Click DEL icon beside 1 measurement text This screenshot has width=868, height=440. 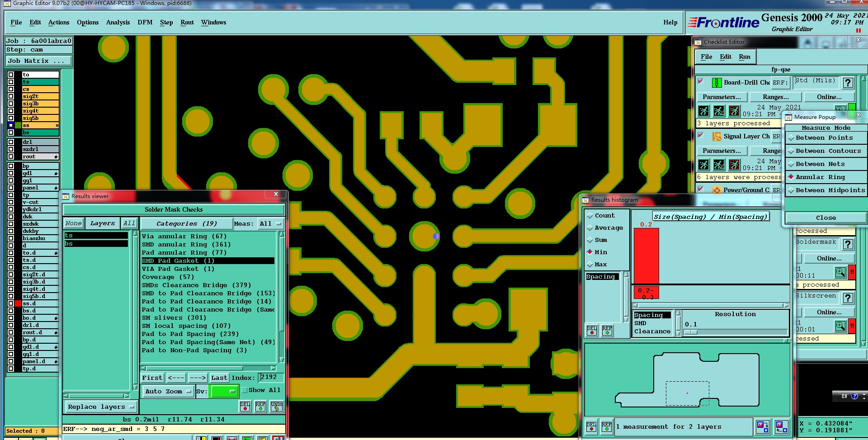point(591,427)
